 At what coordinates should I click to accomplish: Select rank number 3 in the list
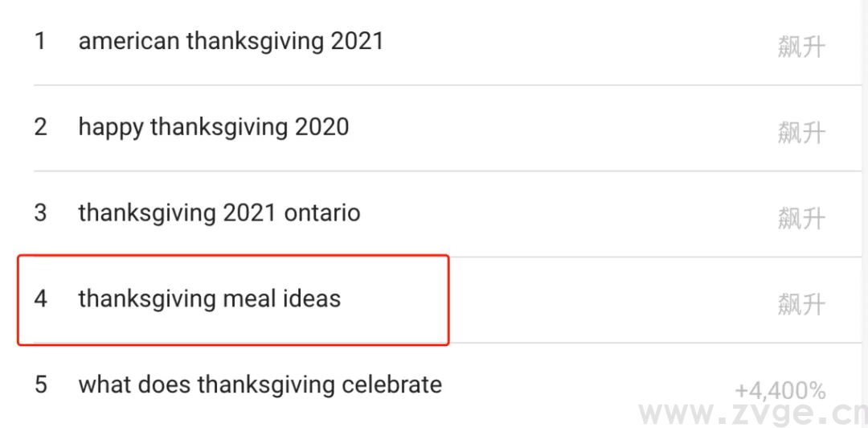click(x=40, y=213)
